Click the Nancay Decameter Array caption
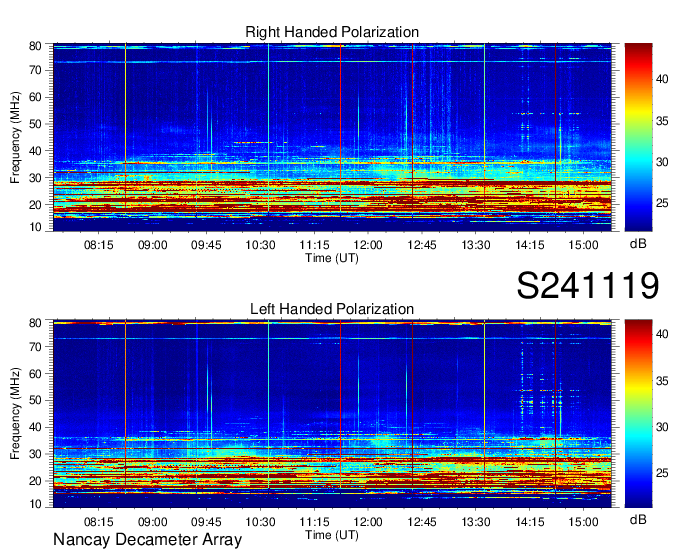The image size is (680, 552). point(147,540)
